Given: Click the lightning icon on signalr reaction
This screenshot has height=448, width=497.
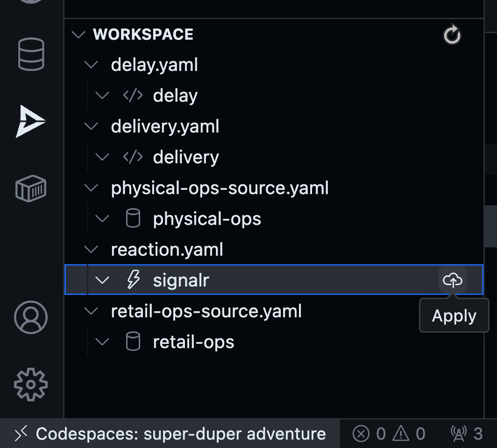Looking at the screenshot, I should pyautogui.click(x=134, y=280).
